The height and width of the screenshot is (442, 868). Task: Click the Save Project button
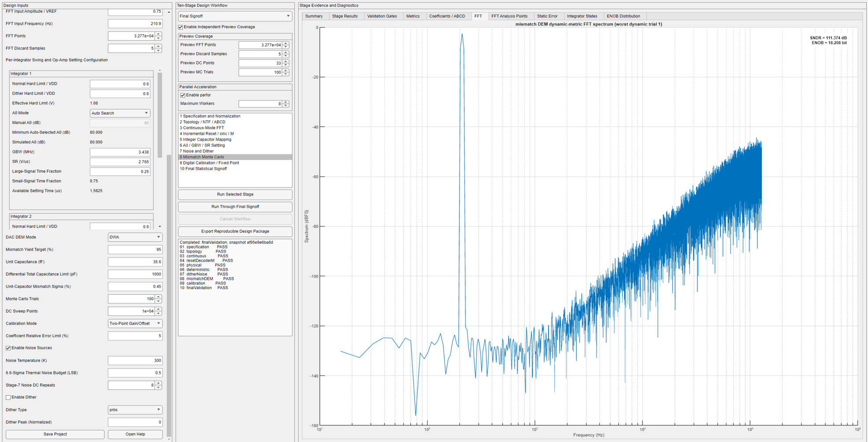(x=55, y=435)
